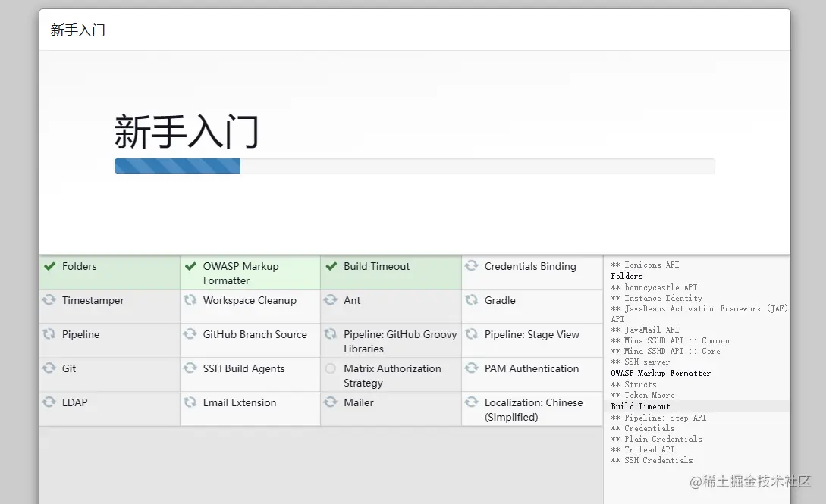Click the large 新手入门 heading
The width and height of the screenshot is (826, 504).
187,131
